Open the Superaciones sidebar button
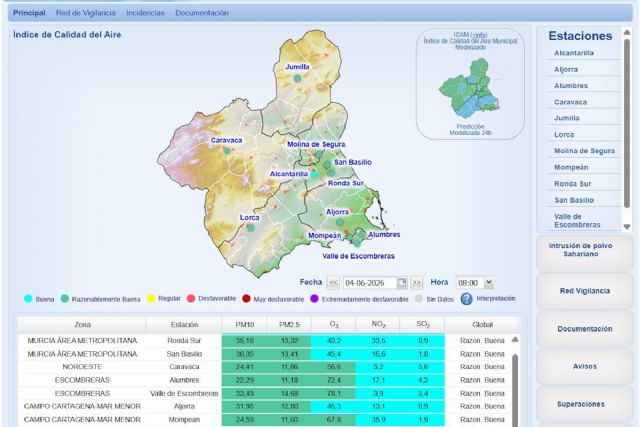This screenshot has height=427, width=640. (x=584, y=404)
